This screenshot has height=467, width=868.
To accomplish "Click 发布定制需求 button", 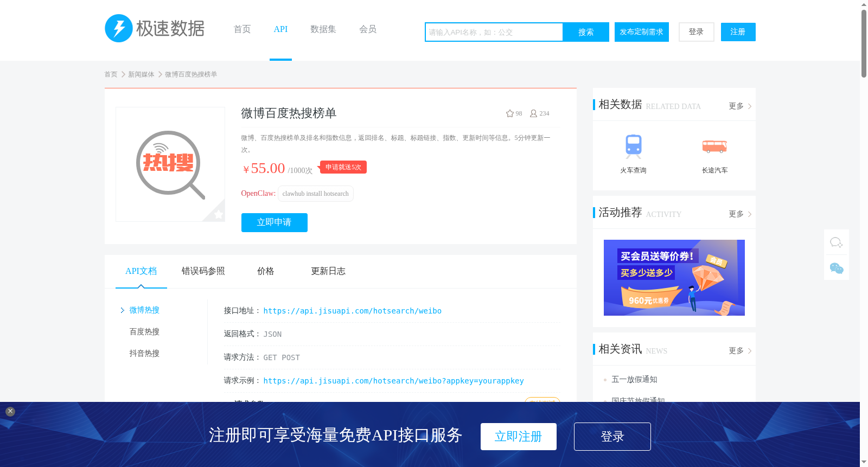I will coord(642,32).
